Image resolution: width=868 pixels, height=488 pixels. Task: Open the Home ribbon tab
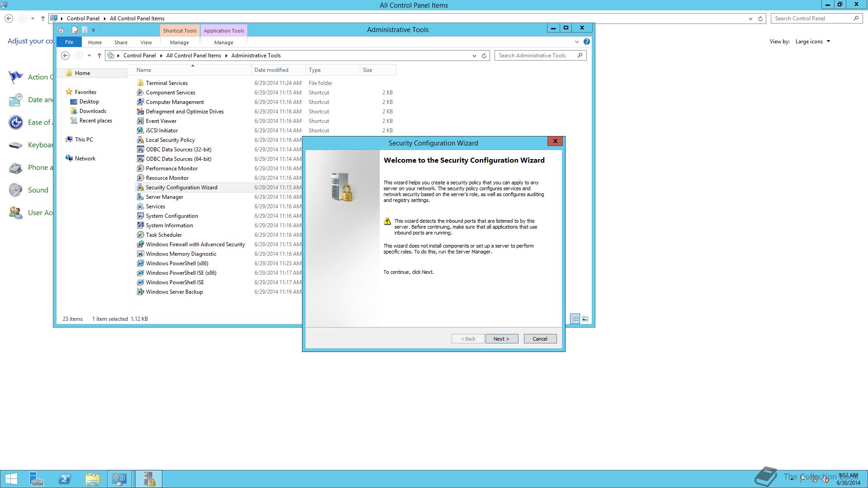pyautogui.click(x=95, y=42)
